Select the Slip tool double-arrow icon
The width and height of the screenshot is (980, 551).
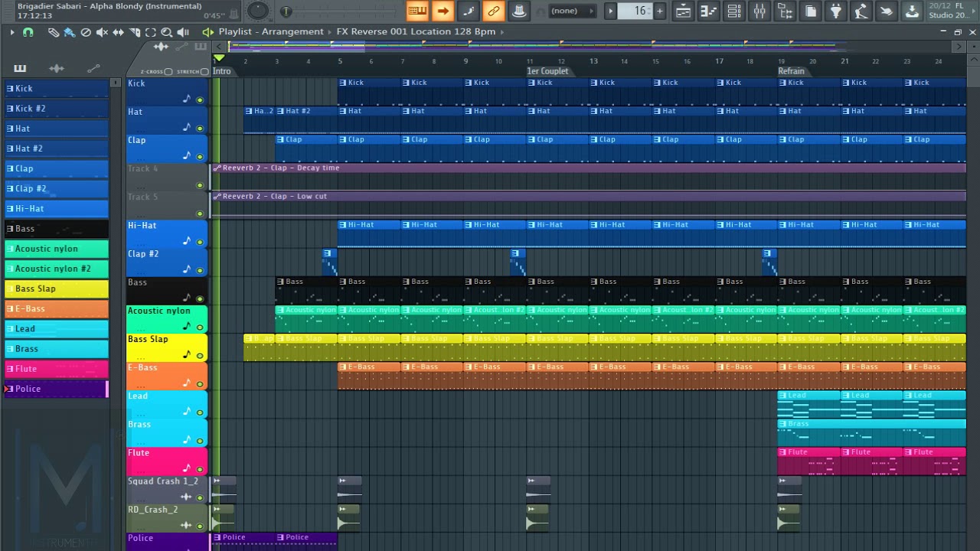point(118,32)
